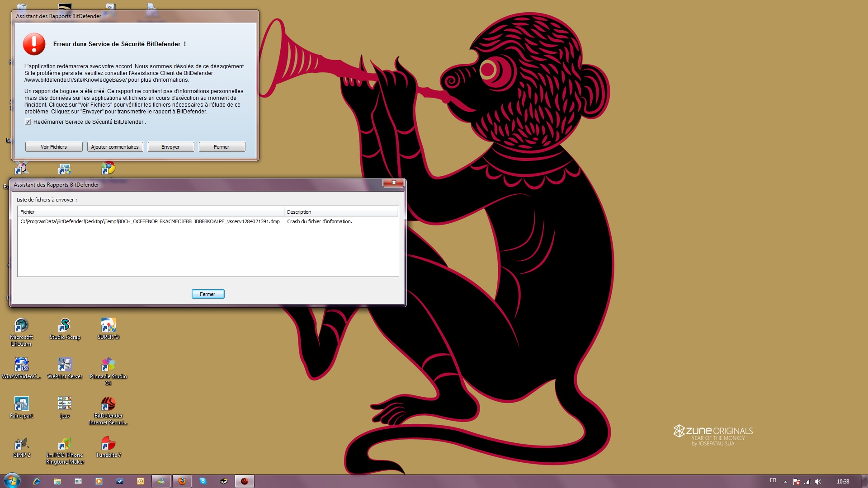
Task: Click Fermer in the file list window
Action: pos(208,294)
